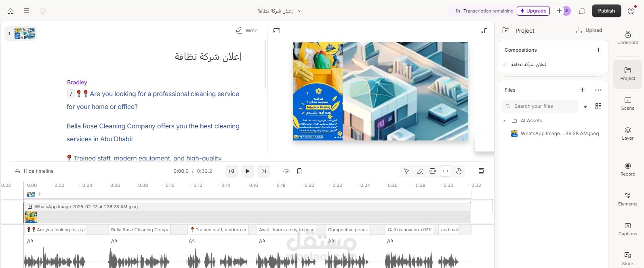
Task: Open the project title dropdown arrow
Action: click(x=300, y=11)
